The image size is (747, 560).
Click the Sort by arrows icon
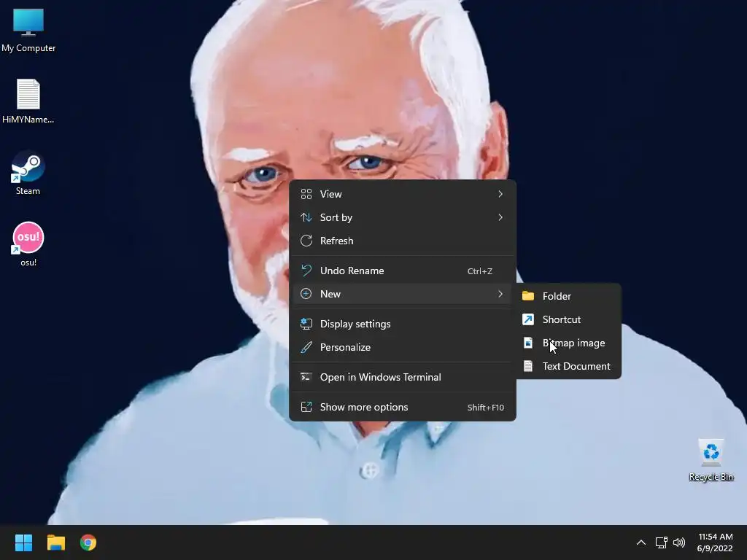coord(306,217)
